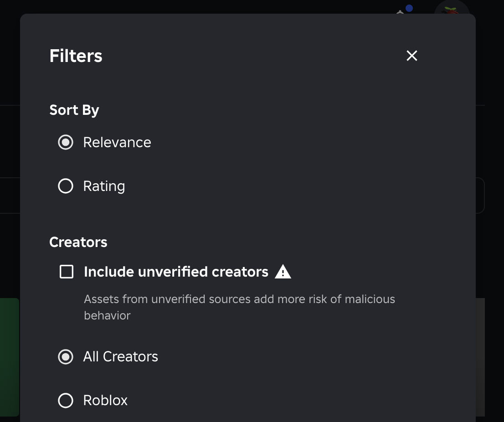Viewport: 504px width, 422px height.
Task: Enable the Include unverified creators checkbox
Action: pyautogui.click(x=67, y=272)
